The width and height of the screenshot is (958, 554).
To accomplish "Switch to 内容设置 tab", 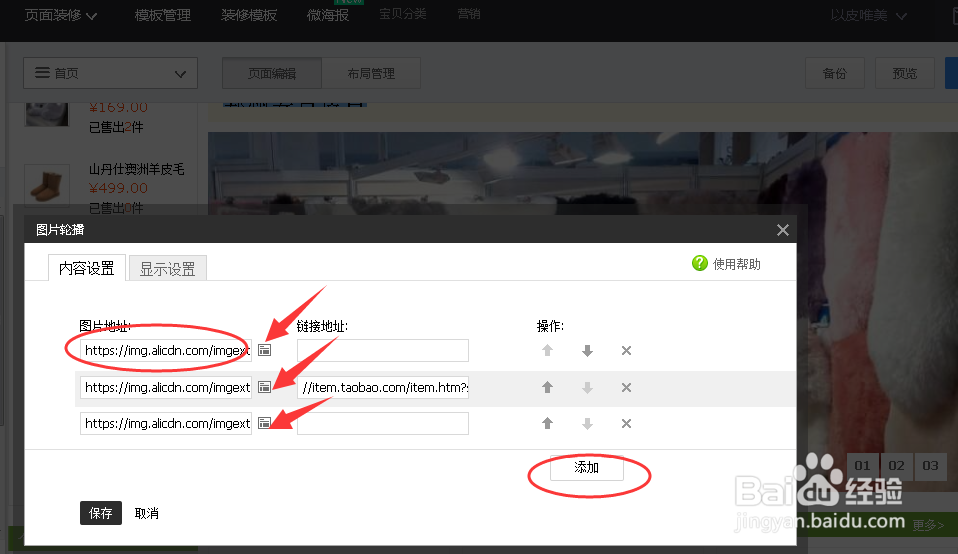I will 87,268.
